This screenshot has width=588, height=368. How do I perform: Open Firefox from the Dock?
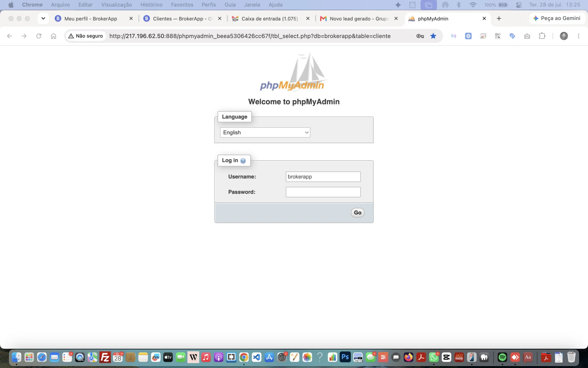tap(409, 357)
